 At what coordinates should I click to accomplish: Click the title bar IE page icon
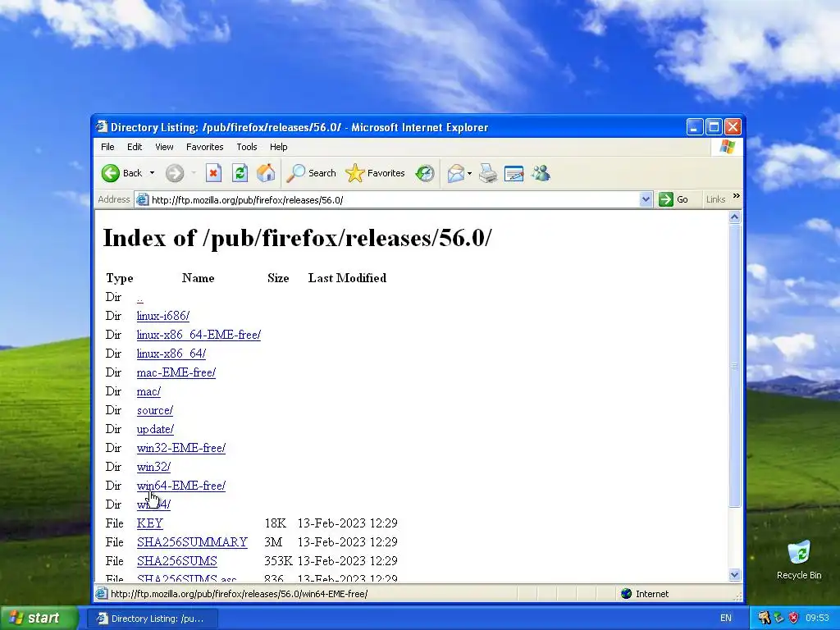102,127
